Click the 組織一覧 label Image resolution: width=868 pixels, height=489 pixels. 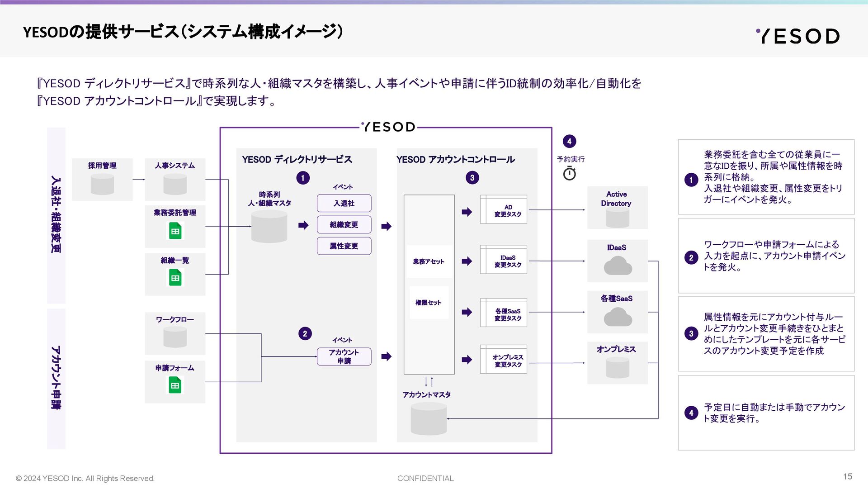[x=175, y=260]
